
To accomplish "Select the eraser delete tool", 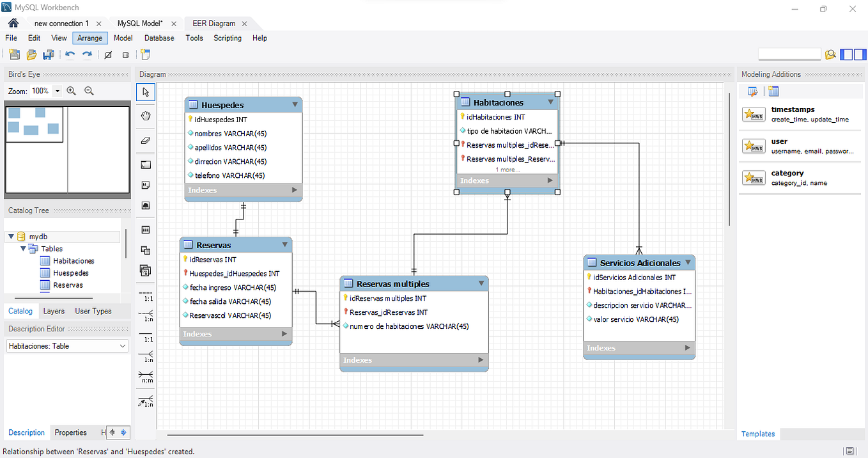I will tap(145, 139).
